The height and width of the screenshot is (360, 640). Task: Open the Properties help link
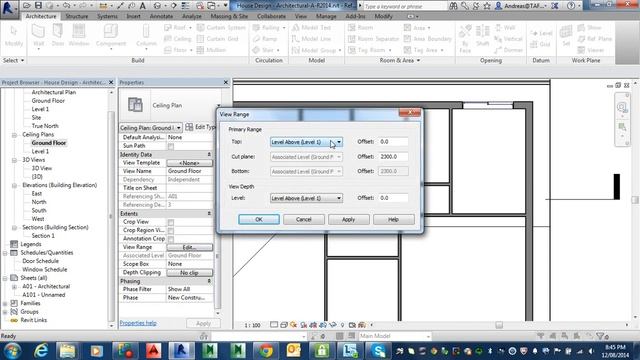tap(138, 323)
